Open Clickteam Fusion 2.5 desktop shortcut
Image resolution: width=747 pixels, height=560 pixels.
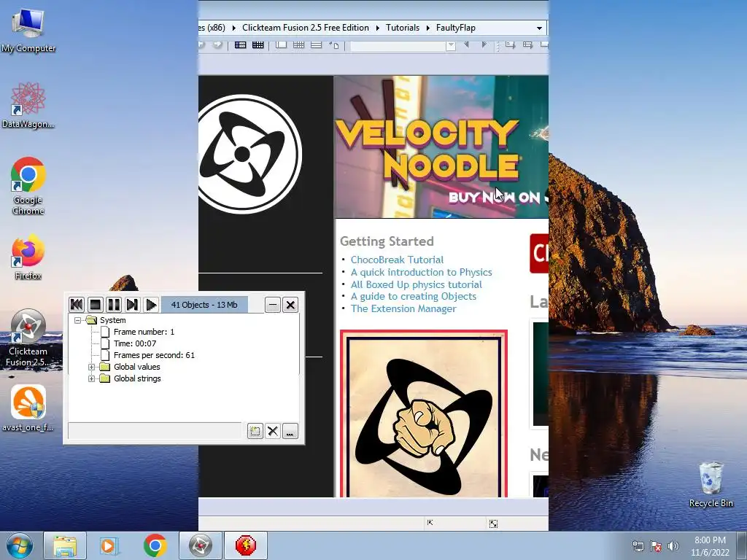pyautogui.click(x=28, y=338)
